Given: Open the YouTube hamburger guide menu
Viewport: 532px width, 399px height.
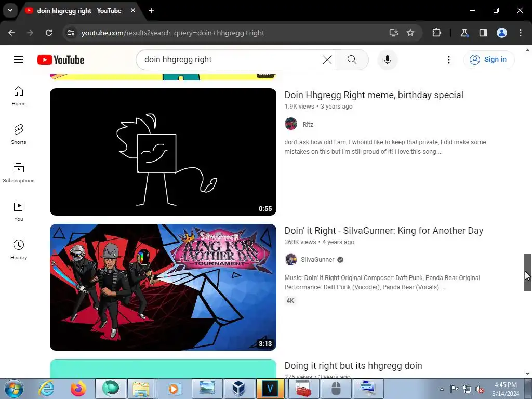Looking at the screenshot, I should 19,60.
